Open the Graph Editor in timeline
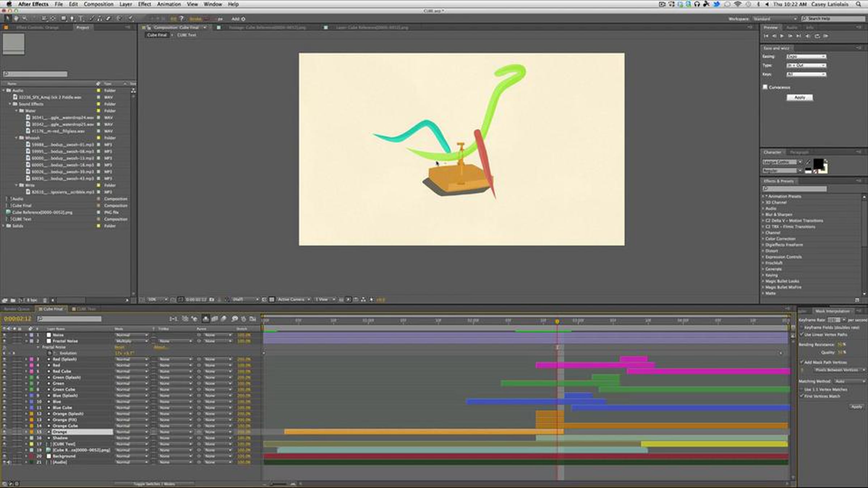The width and height of the screenshot is (868, 488). 252,319
